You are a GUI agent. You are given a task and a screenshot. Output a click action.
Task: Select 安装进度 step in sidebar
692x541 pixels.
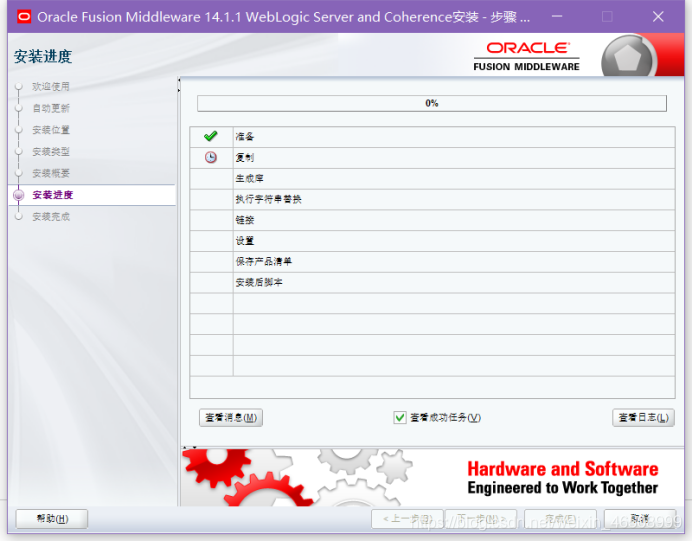53,195
